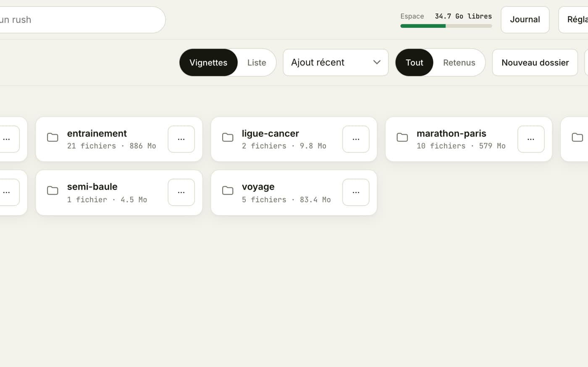
Task: Open the entrainement folder icon
Action: point(52,137)
